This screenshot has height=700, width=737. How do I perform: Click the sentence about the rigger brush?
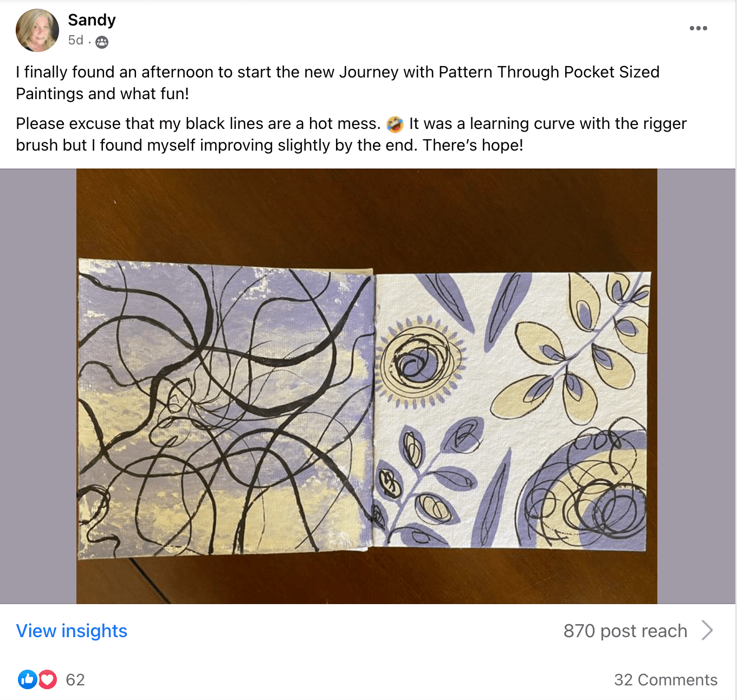[x=547, y=124]
